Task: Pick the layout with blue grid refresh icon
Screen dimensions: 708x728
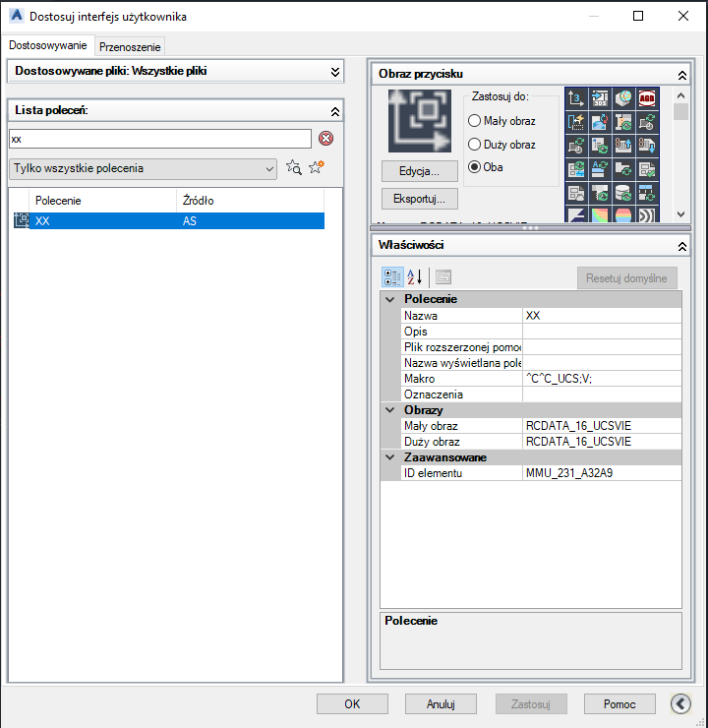Action: tap(576, 169)
